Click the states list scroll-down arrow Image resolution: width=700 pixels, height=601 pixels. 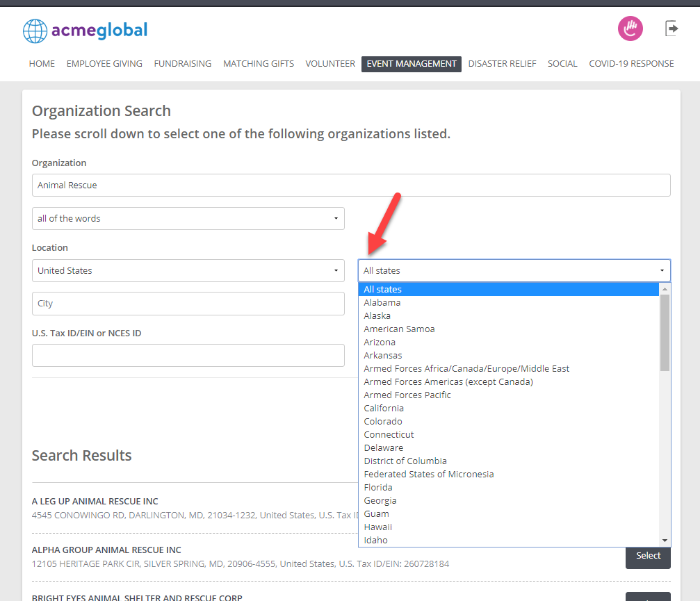coord(665,541)
